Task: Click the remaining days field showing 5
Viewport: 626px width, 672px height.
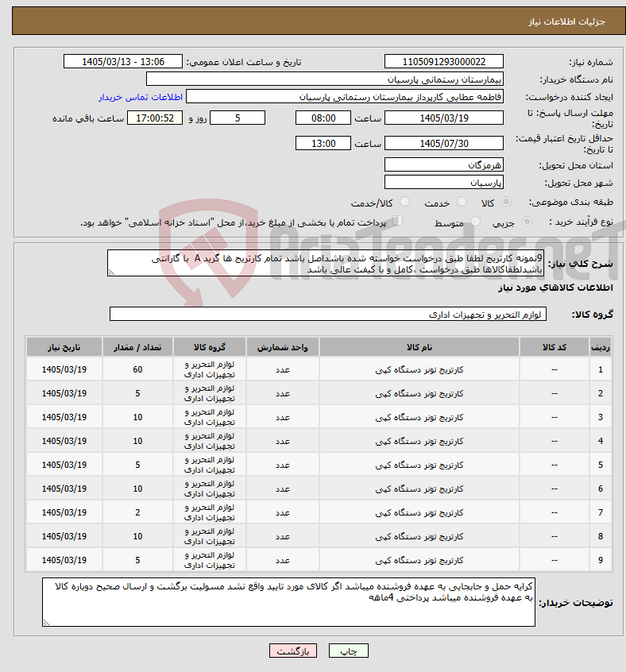Action: pos(238,118)
